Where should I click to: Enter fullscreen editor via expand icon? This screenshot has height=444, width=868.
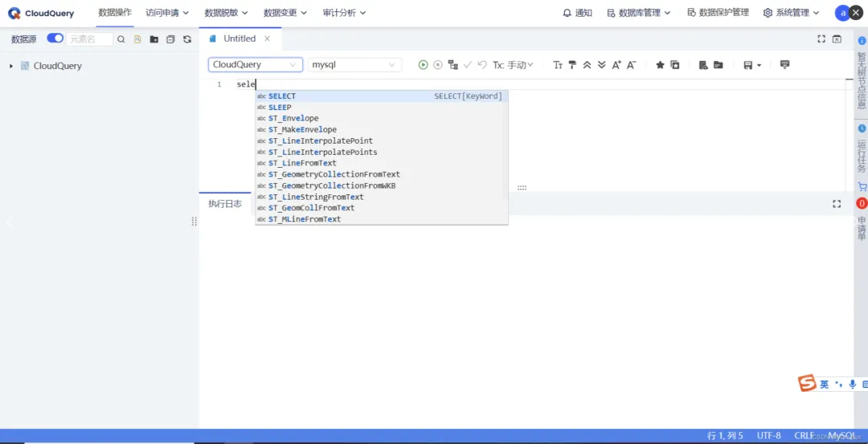(x=821, y=39)
